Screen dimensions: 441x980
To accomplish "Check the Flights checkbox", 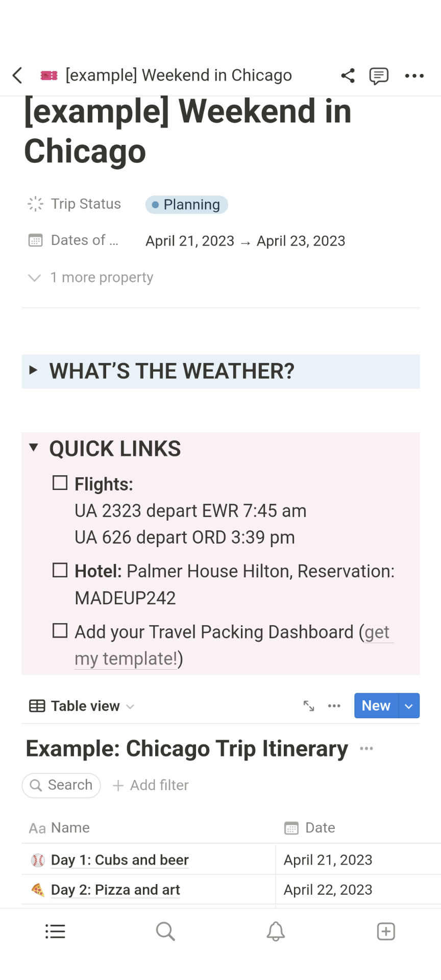I will [60, 482].
